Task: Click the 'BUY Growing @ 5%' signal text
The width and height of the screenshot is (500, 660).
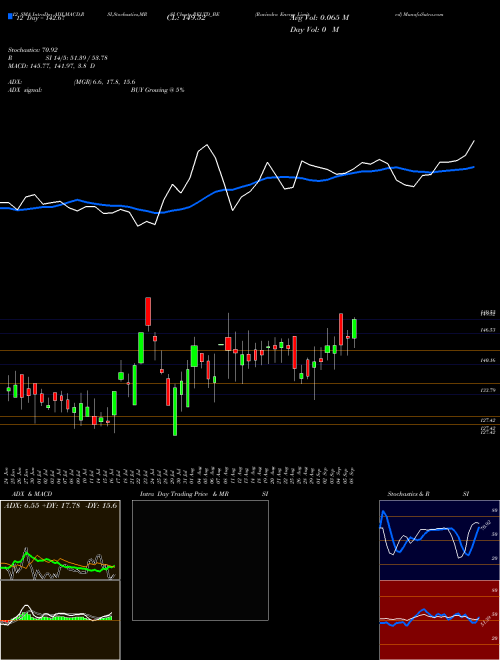Action: point(157,90)
